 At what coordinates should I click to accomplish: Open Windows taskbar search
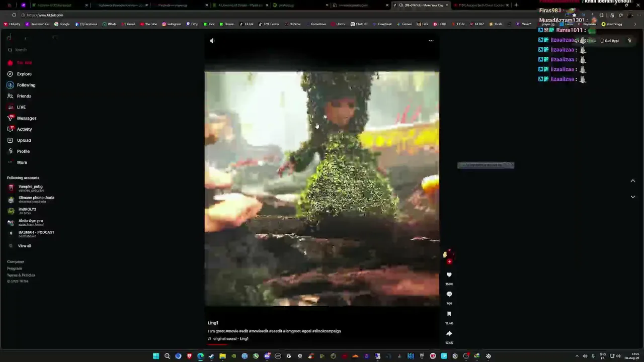pyautogui.click(x=167, y=356)
